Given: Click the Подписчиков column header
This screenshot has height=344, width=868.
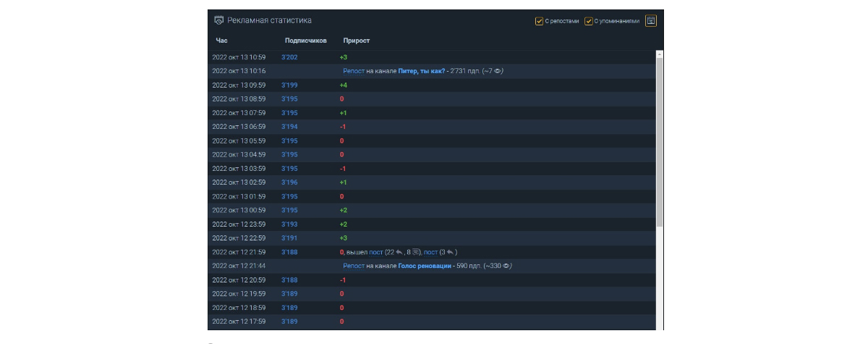Looking at the screenshot, I should (x=306, y=41).
